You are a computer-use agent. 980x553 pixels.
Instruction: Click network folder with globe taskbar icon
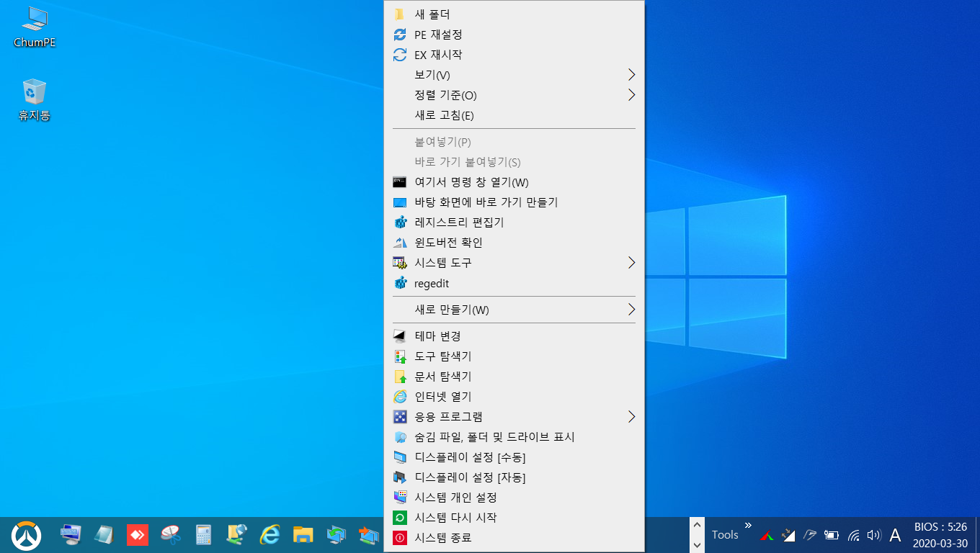click(236, 534)
